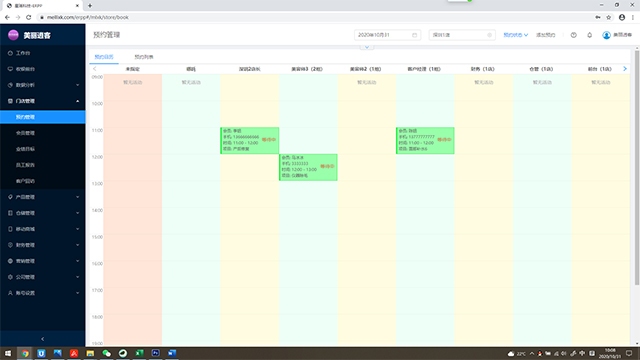This screenshot has height=360, width=640.
Task: Switch to the 预约列表 tab
Action: (144, 57)
